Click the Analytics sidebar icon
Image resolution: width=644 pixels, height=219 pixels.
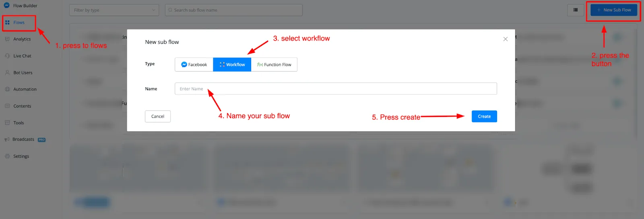[x=7, y=39]
